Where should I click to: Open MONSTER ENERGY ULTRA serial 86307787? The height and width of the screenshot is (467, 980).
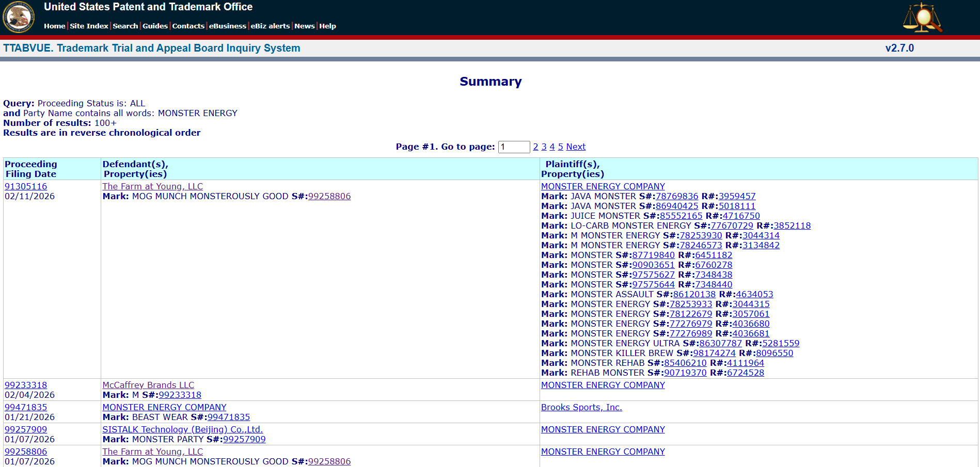(721, 343)
